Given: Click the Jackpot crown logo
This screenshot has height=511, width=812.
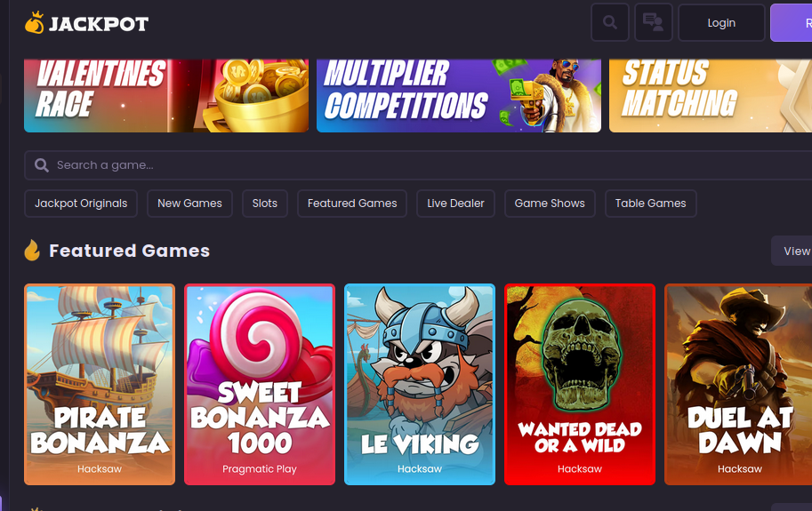Looking at the screenshot, I should point(34,23).
